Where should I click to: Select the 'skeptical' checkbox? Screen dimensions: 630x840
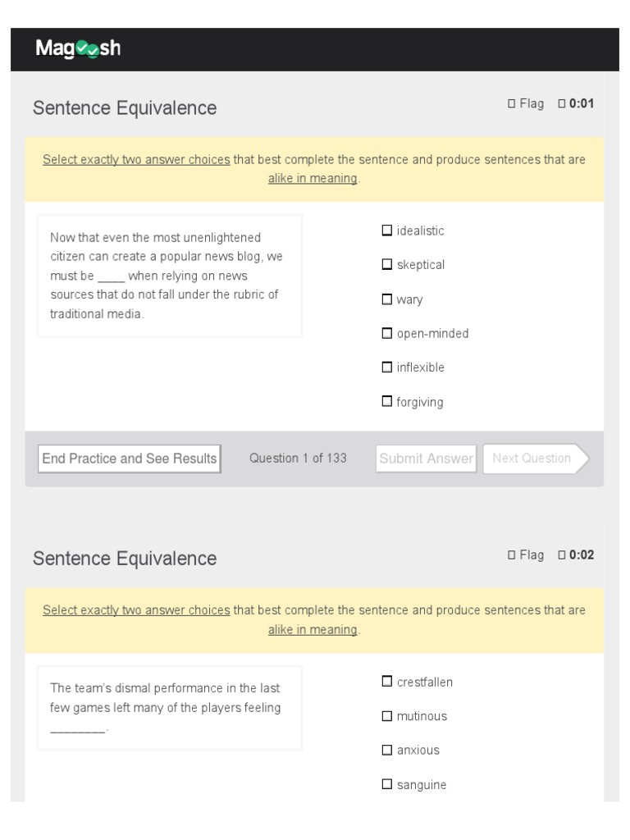tap(387, 264)
